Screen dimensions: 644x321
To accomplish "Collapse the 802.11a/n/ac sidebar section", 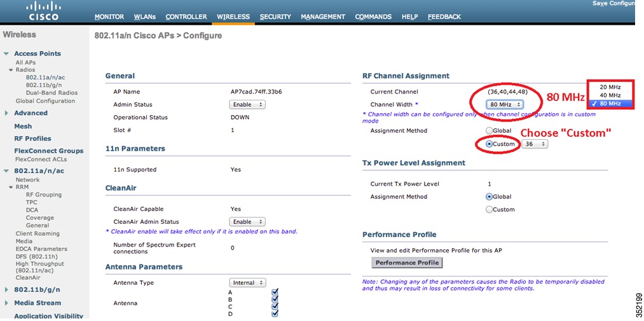I will [6, 171].
